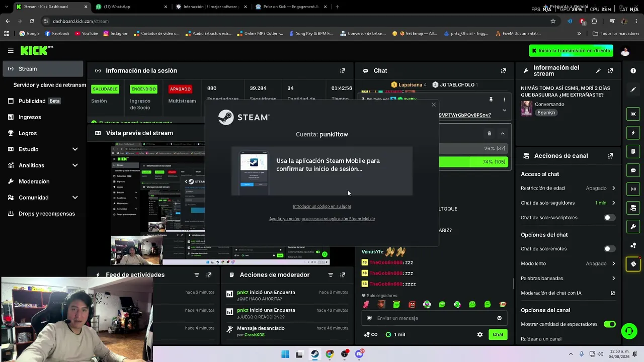Open the info icon in the right rail

point(633,71)
